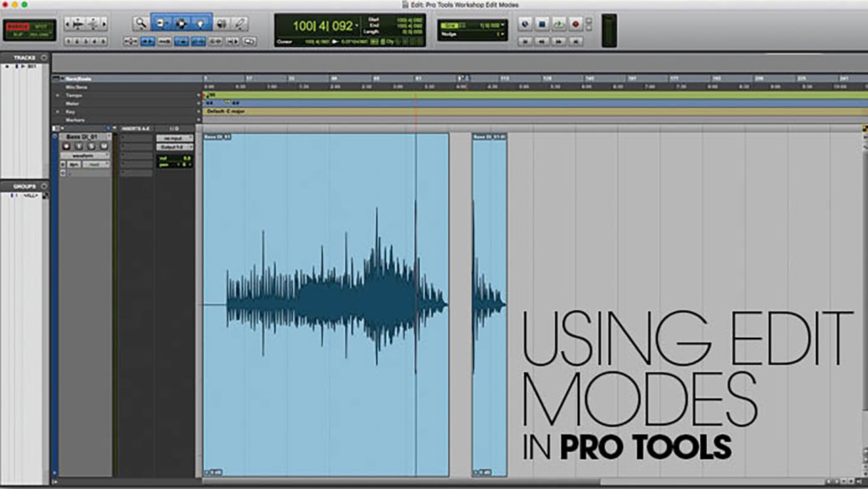Click the Markers ruler label
This screenshot has height=489, width=868.
pos(75,120)
